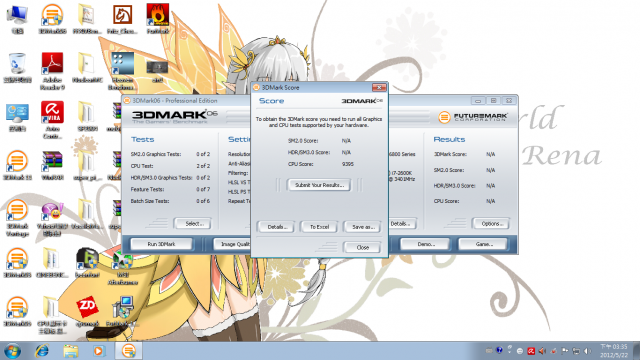Image resolution: width=640 pixels, height=360 pixels.
Task: Open the Avira antivirus desktop shortcut
Action: click(x=52, y=120)
